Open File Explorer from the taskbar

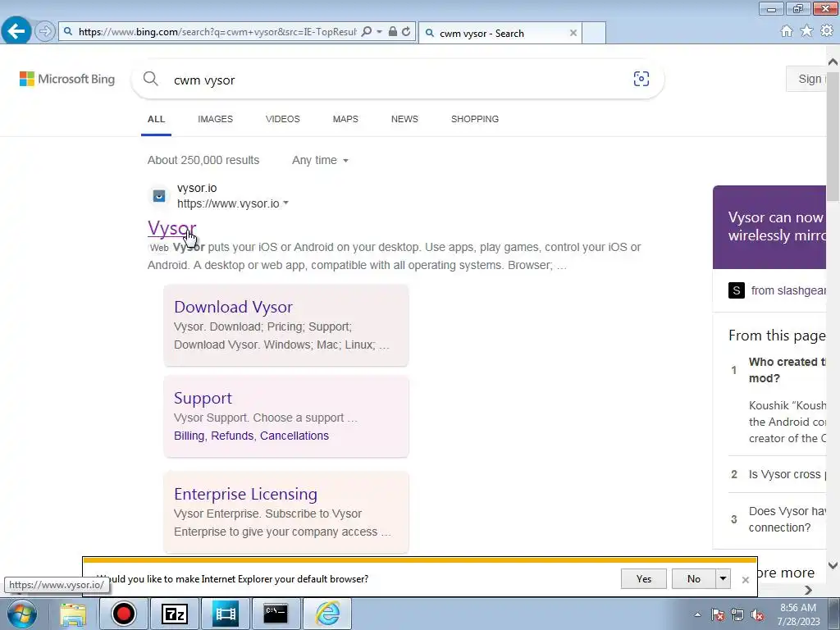point(73,614)
